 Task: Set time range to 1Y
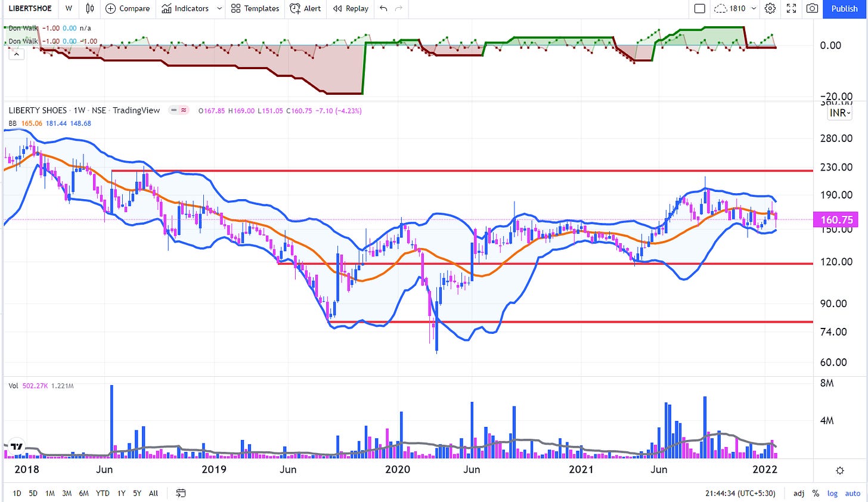[121, 493]
